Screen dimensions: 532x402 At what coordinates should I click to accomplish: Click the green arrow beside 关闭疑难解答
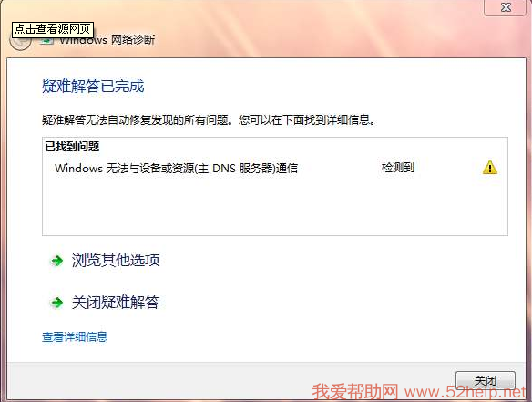[57, 302]
